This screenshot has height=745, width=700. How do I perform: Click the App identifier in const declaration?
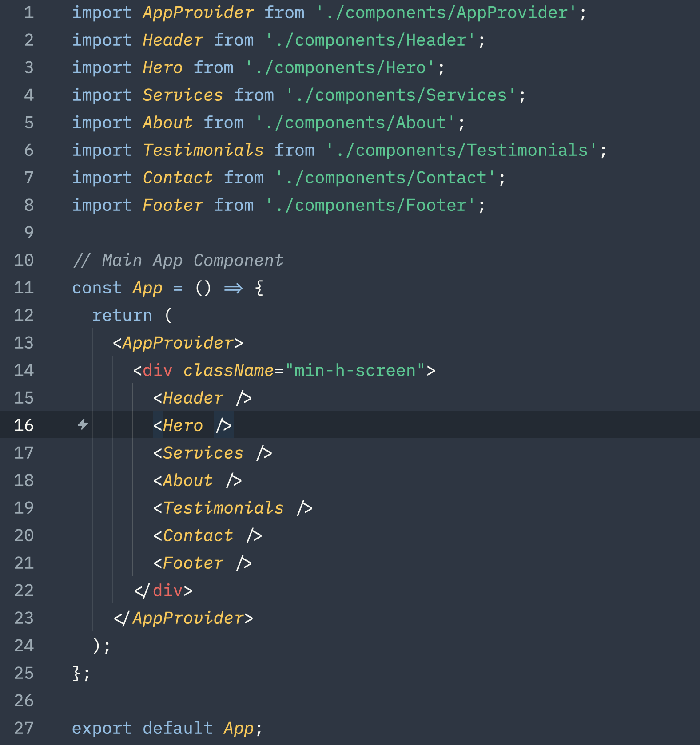coord(147,288)
